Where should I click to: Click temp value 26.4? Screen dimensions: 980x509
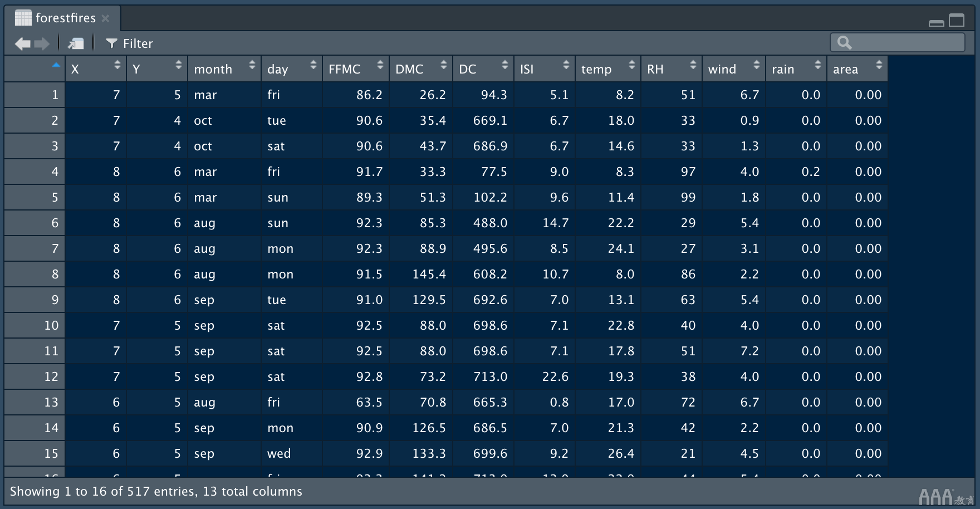(621, 454)
